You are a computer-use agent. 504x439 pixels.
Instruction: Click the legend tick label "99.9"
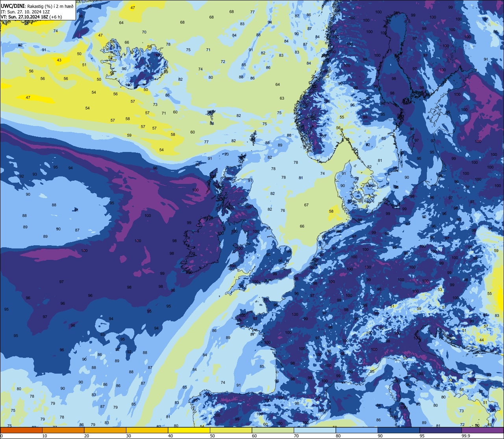click(466, 436)
